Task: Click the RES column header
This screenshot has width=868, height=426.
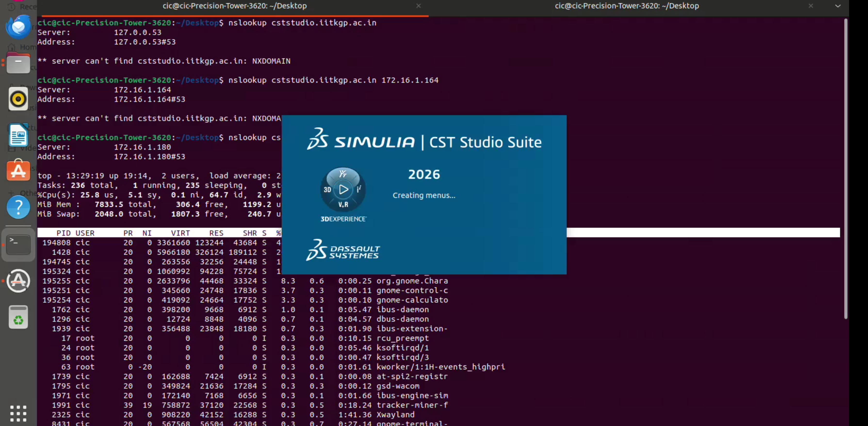Action: click(216, 233)
